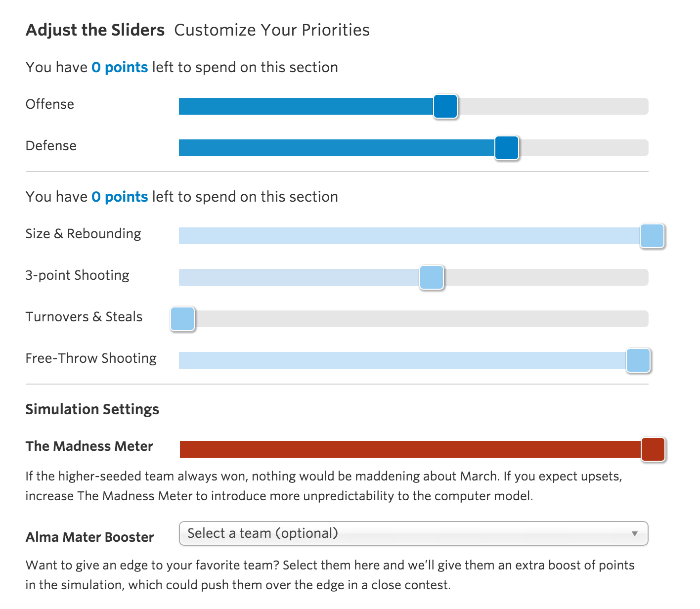
Task: Click the Free-Throw Shooting slider handle
Action: (x=638, y=360)
